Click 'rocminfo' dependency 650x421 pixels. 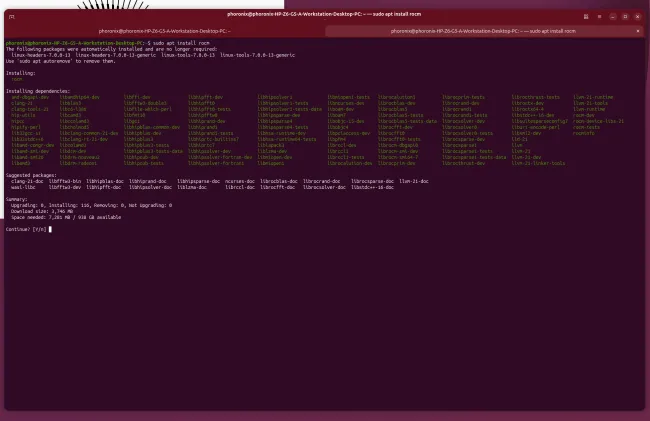584,133
